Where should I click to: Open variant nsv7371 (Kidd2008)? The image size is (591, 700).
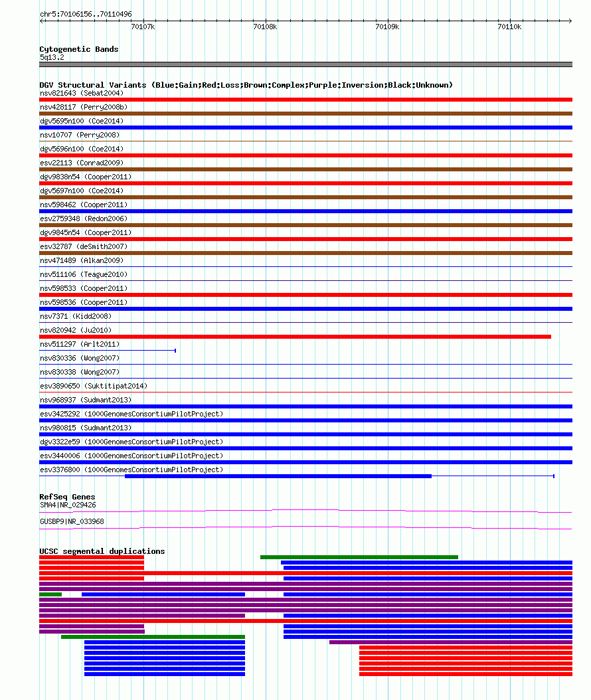(76, 316)
